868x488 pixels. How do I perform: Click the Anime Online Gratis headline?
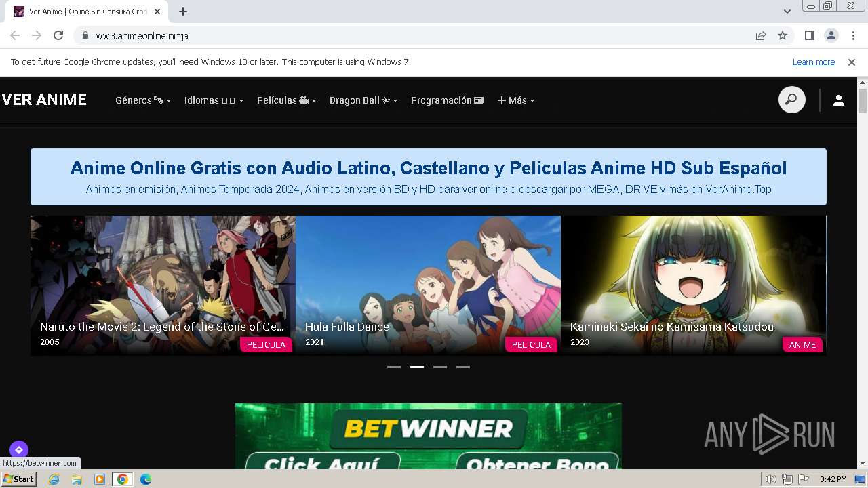tap(429, 167)
